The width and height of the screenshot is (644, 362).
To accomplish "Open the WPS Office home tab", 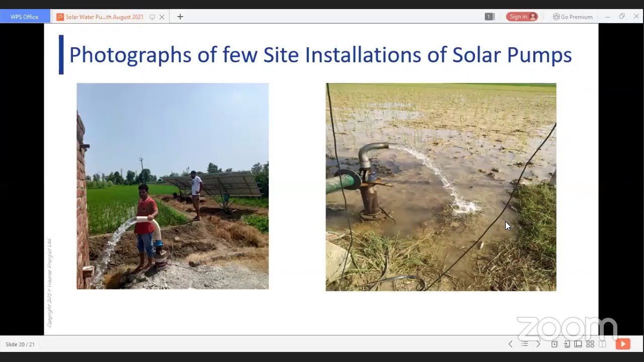I will 25,17.
